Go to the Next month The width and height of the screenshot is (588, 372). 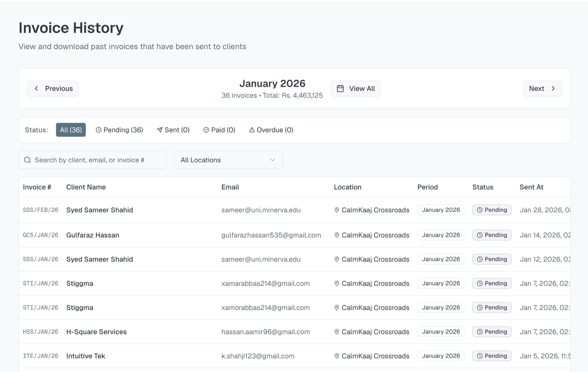(543, 88)
